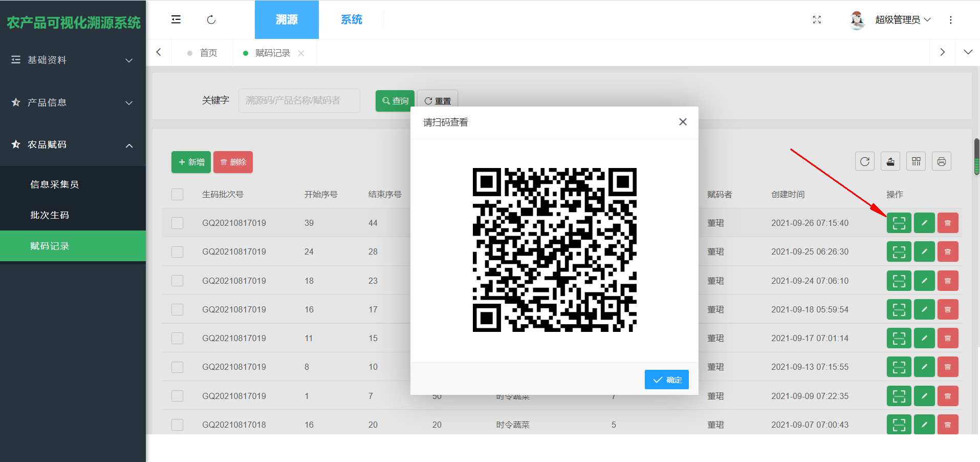Open the column filter grid icon
The height and width of the screenshot is (462, 980).
(x=916, y=162)
